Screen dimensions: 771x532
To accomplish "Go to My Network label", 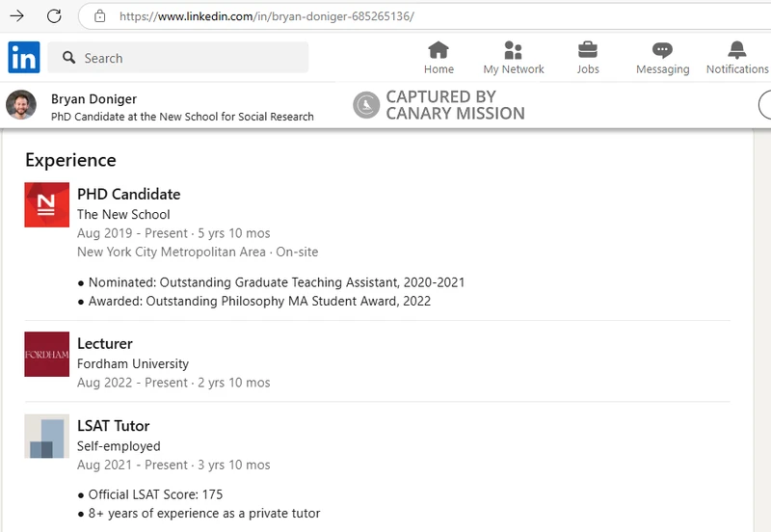I will (x=514, y=69).
